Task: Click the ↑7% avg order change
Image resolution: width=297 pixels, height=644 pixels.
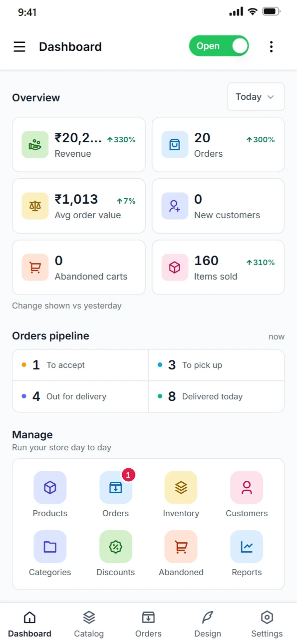Action: pos(126,201)
